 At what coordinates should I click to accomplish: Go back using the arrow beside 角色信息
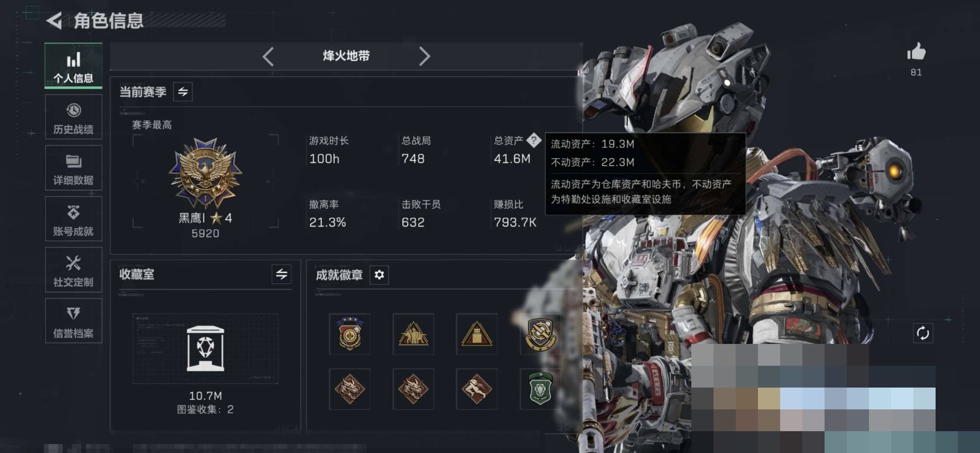point(54,21)
